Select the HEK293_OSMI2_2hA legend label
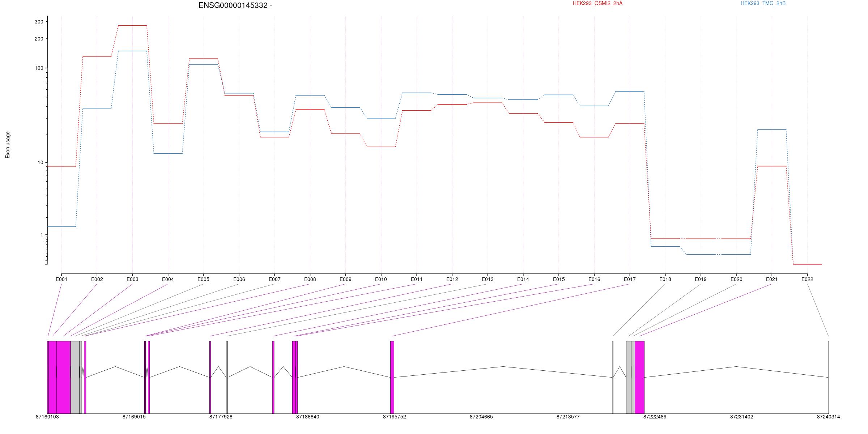The width and height of the screenshot is (868, 434). pos(597,3)
